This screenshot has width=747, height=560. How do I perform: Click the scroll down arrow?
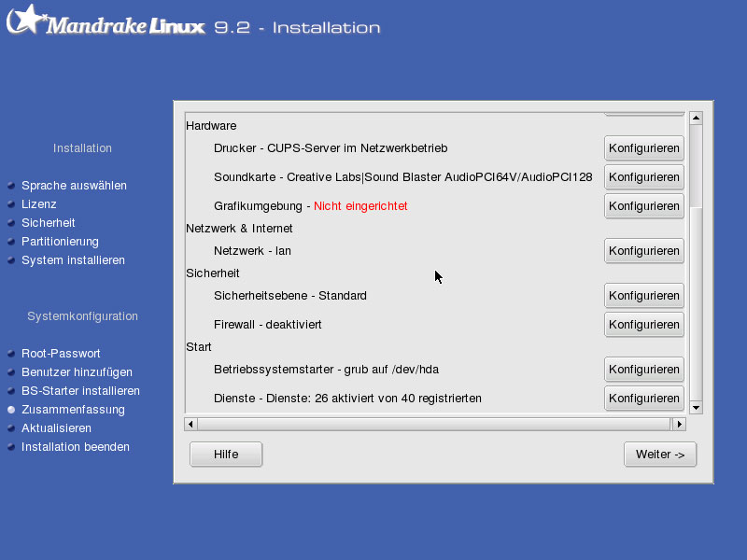[x=696, y=408]
